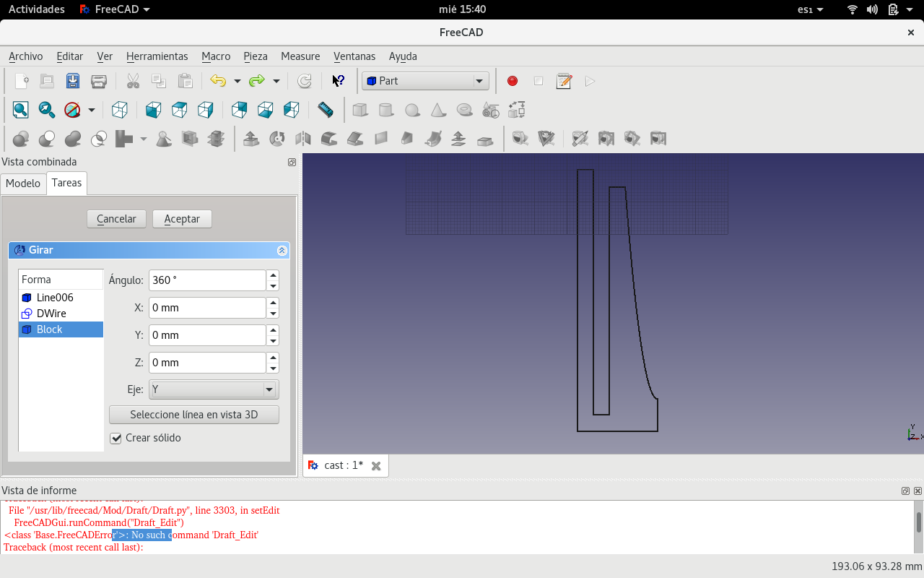Toggle the Crear sólido checkbox
This screenshot has height=578, width=924.
point(115,438)
